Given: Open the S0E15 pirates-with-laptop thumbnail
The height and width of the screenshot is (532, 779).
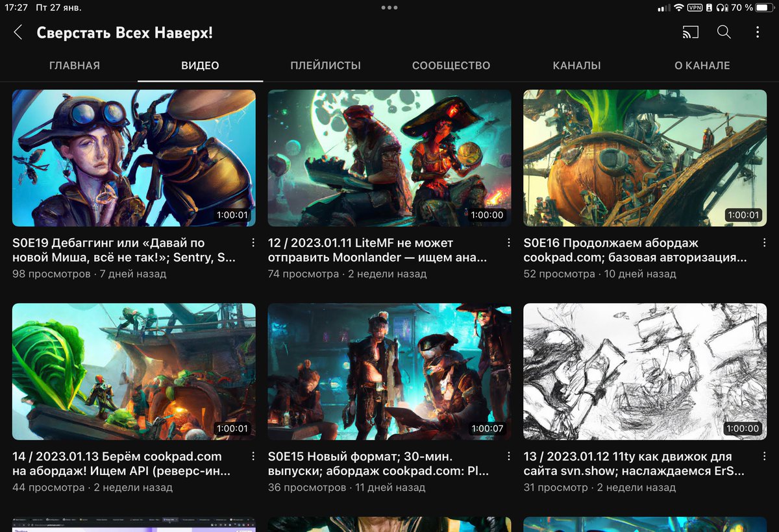Looking at the screenshot, I should pos(389,372).
